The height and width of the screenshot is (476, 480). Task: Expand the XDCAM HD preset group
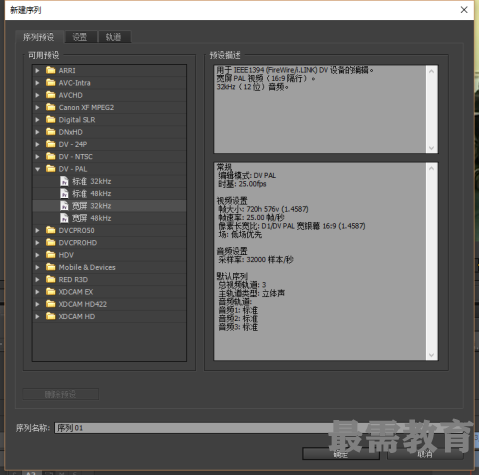[37, 317]
